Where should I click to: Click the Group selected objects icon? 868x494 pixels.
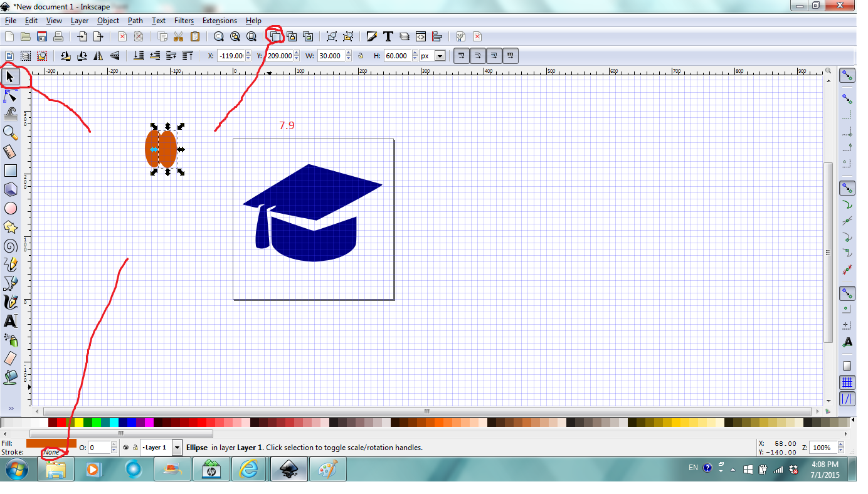tap(332, 36)
